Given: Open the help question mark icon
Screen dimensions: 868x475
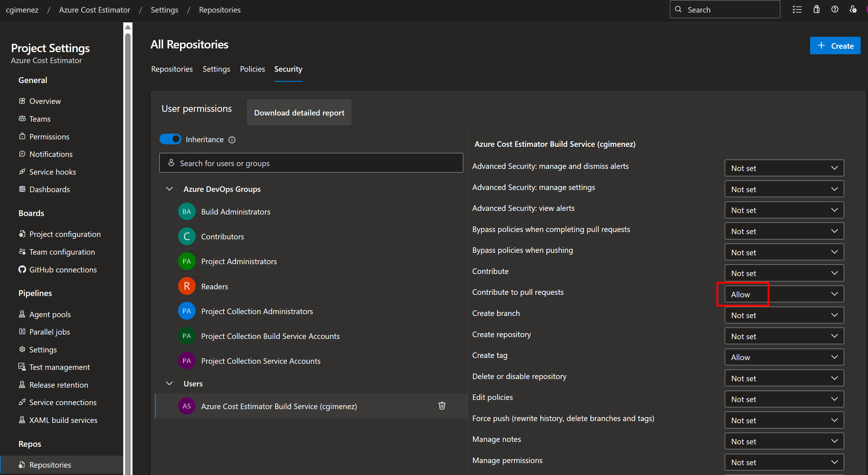Looking at the screenshot, I should point(835,9).
